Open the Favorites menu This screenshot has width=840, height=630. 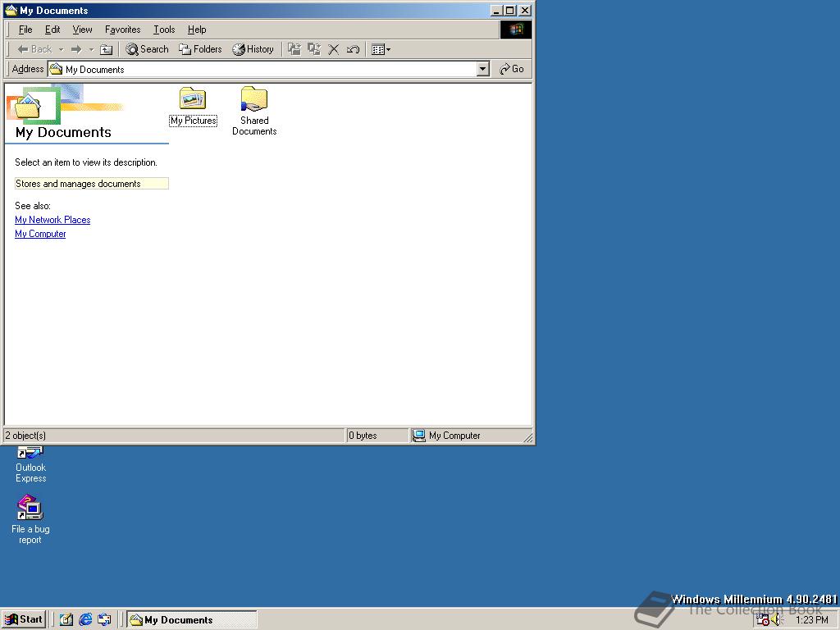[x=123, y=30]
